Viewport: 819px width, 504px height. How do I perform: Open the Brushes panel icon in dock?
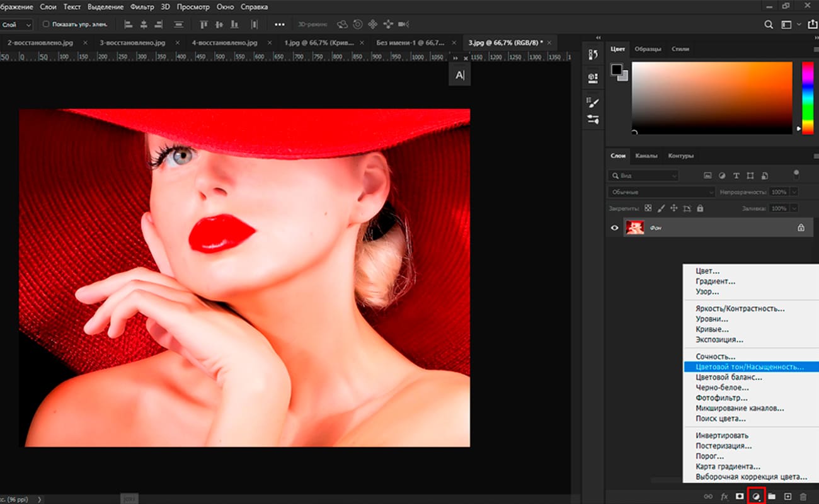(x=593, y=102)
